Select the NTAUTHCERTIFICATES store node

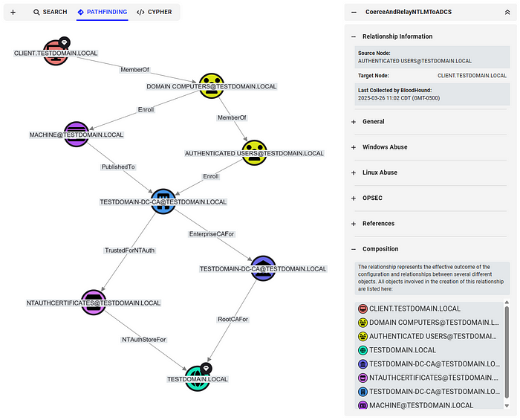tap(94, 303)
